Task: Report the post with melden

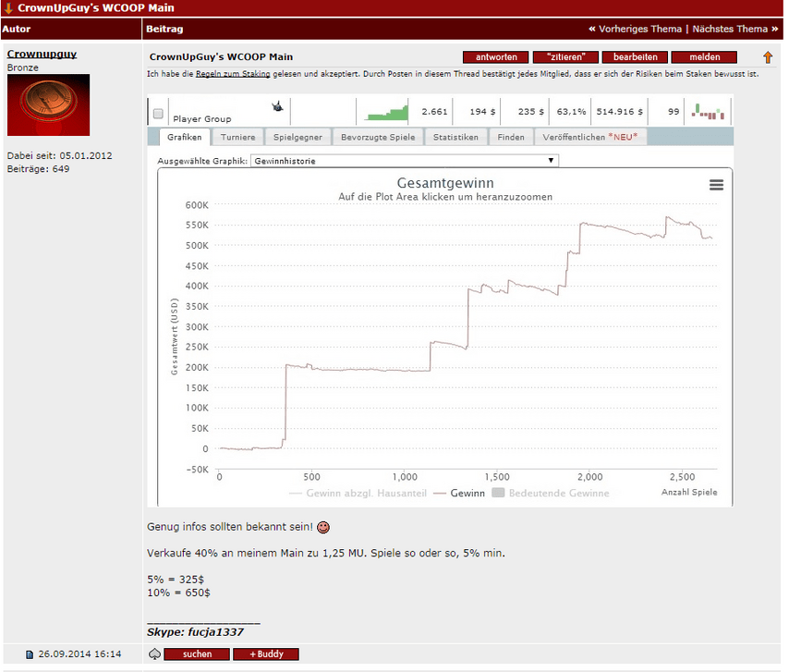Action: click(704, 57)
